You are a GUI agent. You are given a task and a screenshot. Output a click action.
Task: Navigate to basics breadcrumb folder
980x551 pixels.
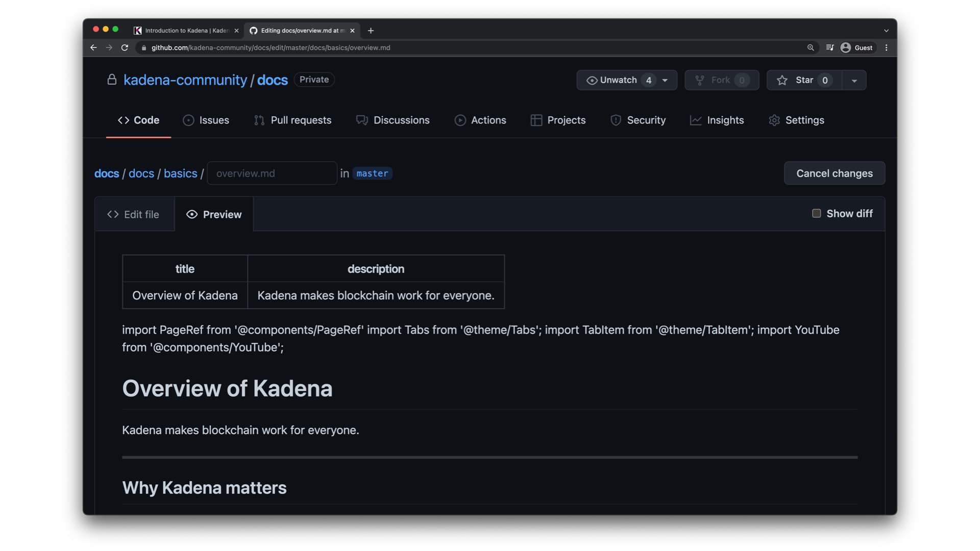click(x=180, y=173)
